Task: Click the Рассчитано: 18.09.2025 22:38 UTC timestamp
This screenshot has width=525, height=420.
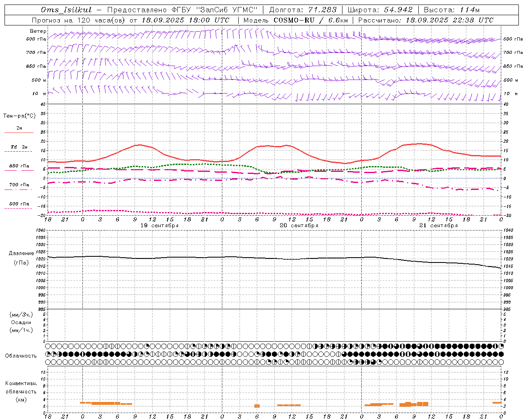Action: 426,20
